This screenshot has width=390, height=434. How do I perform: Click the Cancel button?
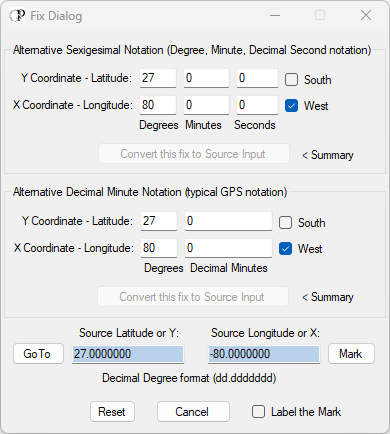click(193, 412)
